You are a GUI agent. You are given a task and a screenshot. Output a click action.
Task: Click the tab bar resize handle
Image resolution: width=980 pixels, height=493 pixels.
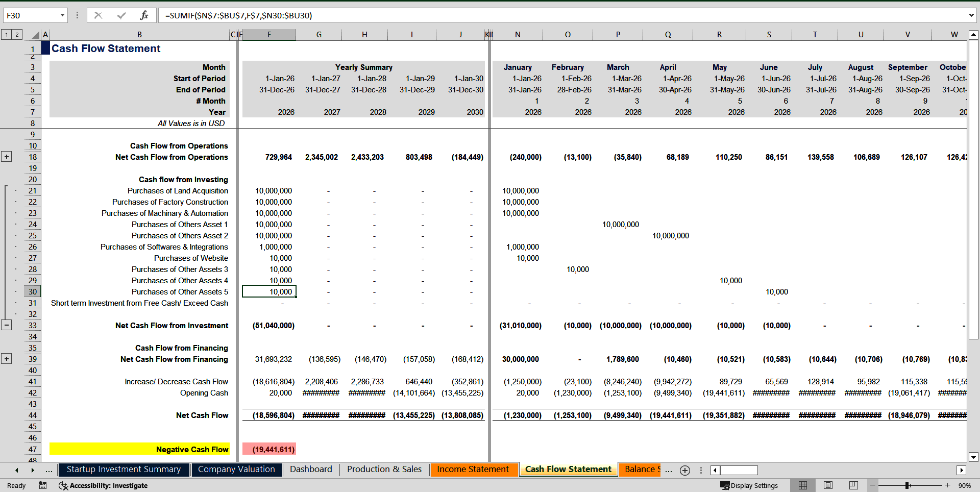701,471
